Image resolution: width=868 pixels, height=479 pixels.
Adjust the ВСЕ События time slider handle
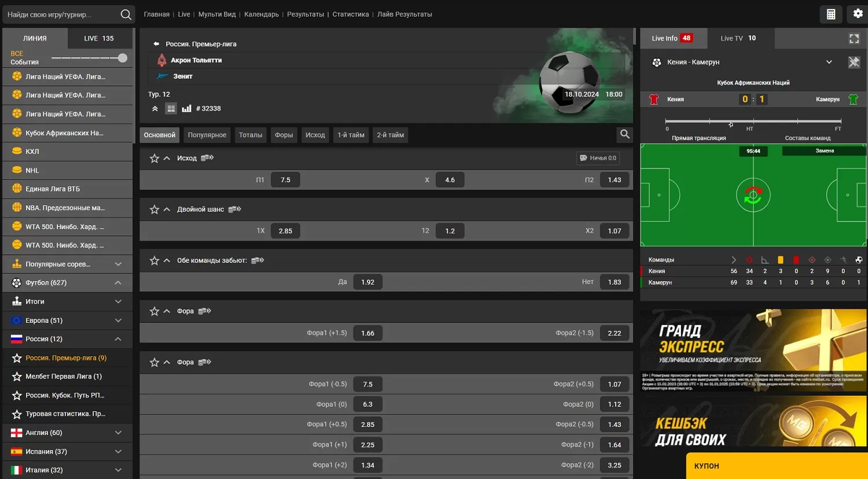pyautogui.click(x=122, y=58)
